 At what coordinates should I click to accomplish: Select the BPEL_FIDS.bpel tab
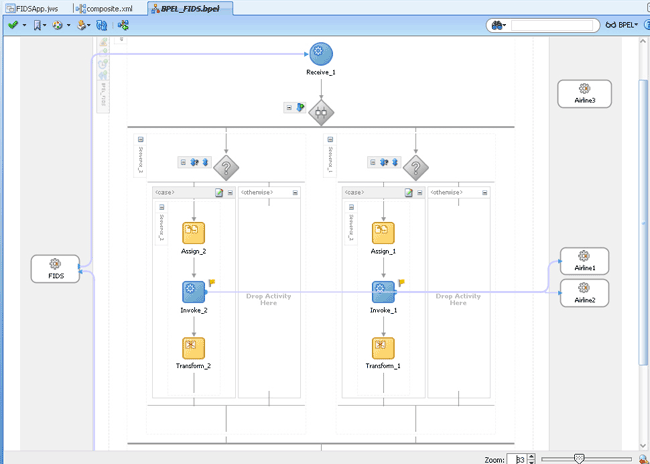point(190,9)
